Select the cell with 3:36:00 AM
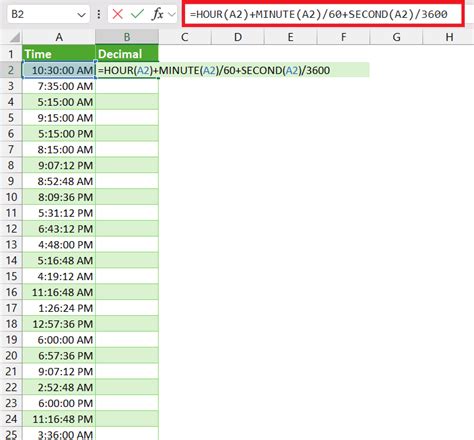The image size is (474, 440). (59, 434)
